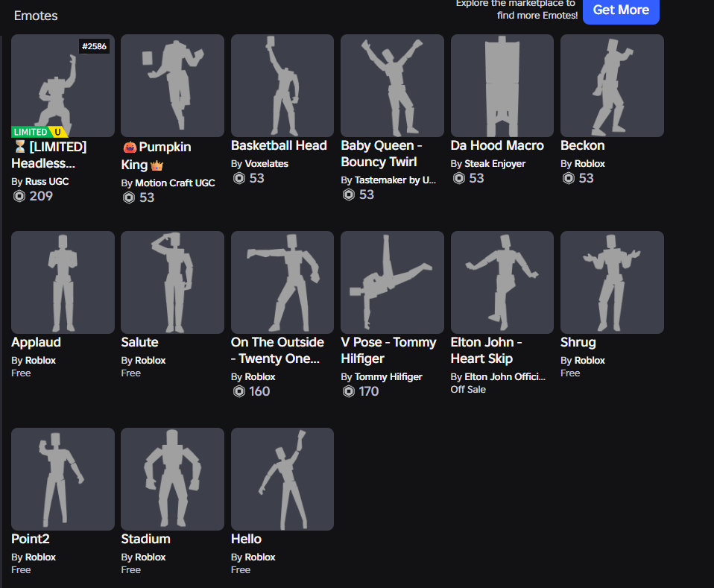Click the Robux icon beside price 160
This screenshot has height=588, width=714.
(x=239, y=391)
